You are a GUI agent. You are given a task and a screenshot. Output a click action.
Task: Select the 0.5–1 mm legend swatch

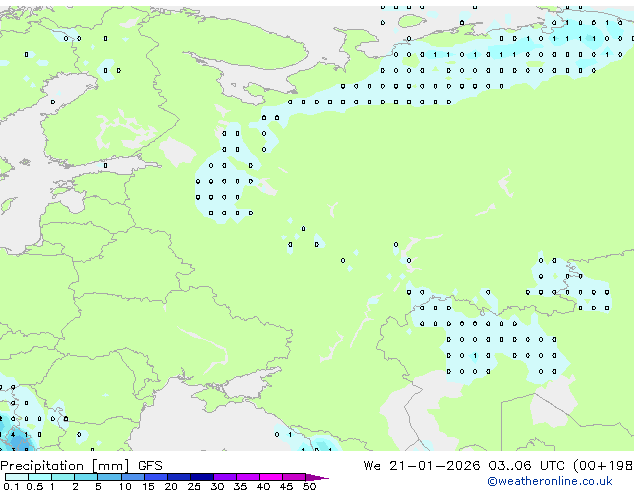tap(40, 477)
